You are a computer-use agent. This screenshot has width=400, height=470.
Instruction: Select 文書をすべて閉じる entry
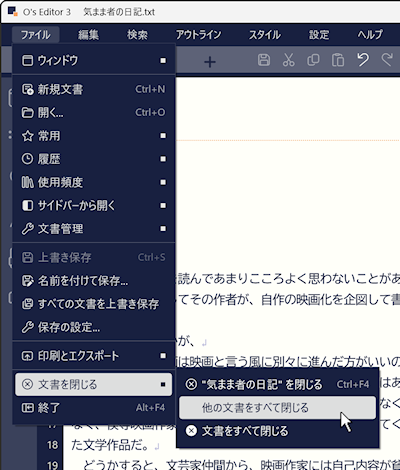coord(277,431)
